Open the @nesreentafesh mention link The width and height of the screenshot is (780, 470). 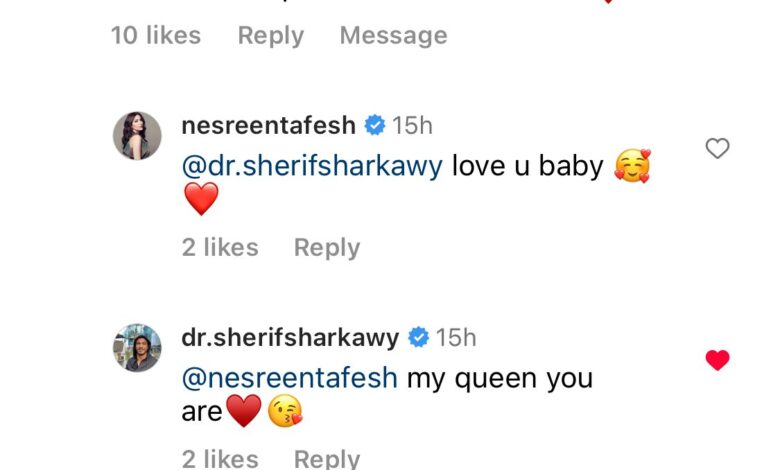290,378
